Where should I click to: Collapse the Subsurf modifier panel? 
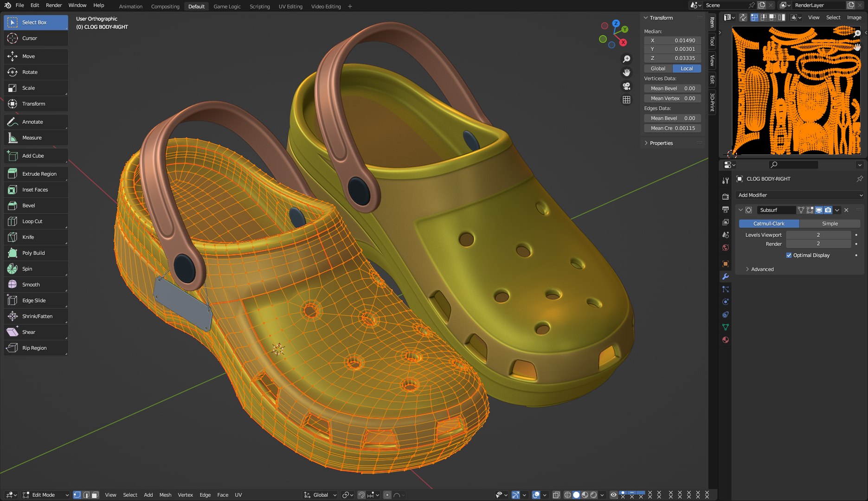tap(740, 210)
